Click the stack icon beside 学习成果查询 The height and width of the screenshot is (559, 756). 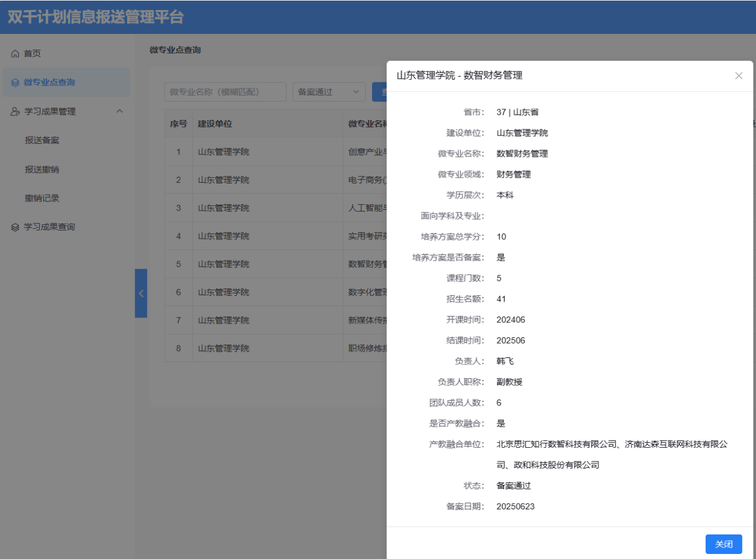coord(16,227)
